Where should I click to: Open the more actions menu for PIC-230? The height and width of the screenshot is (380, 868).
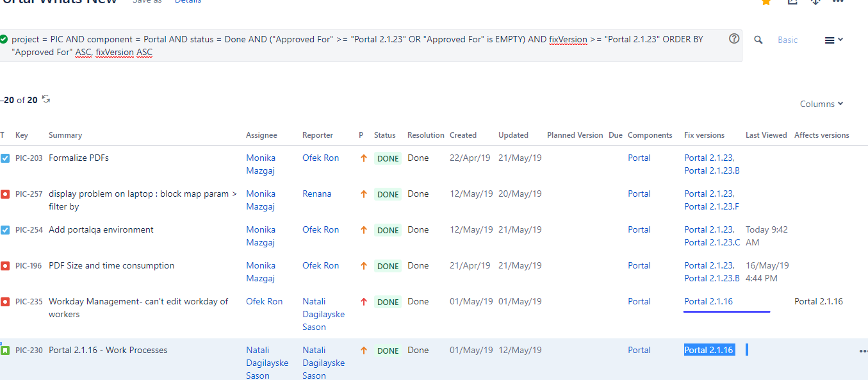tap(864, 351)
